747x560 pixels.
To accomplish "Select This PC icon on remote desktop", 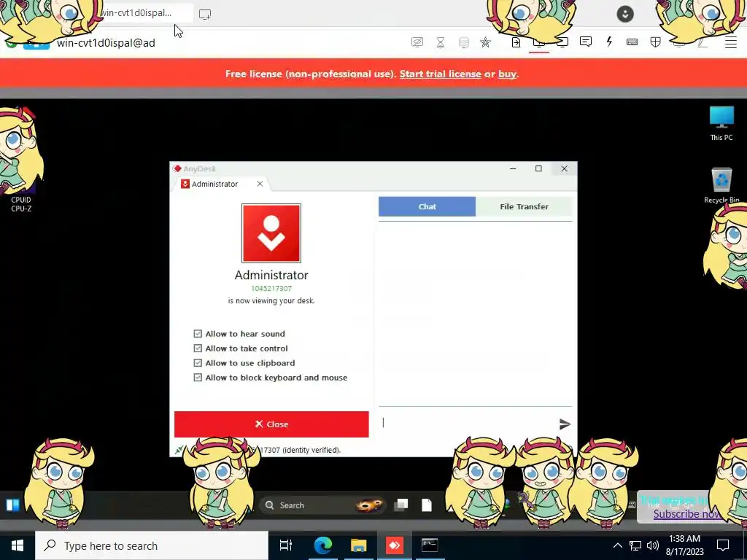I will point(721,123).
